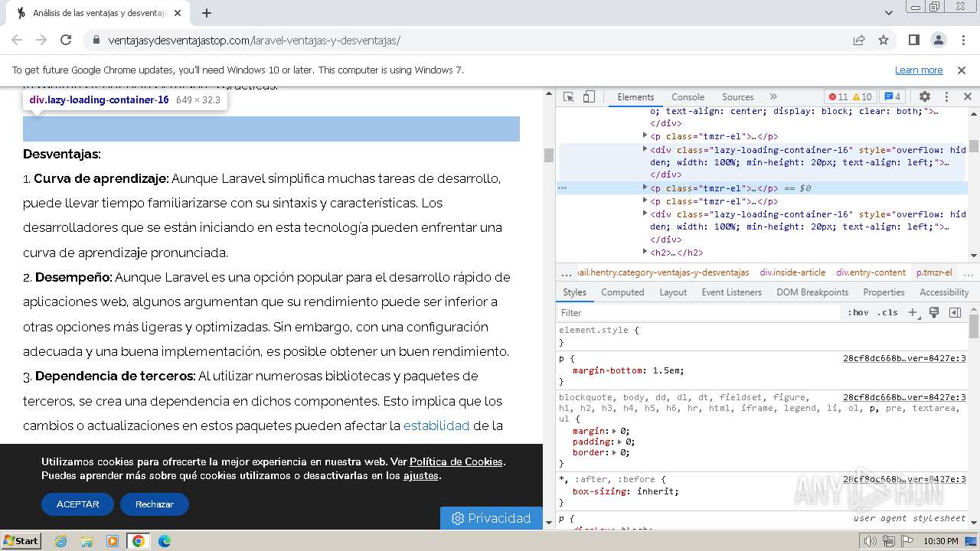980x551 pixels.
Task: Select the Elements tab
Action: coord(635,97)
